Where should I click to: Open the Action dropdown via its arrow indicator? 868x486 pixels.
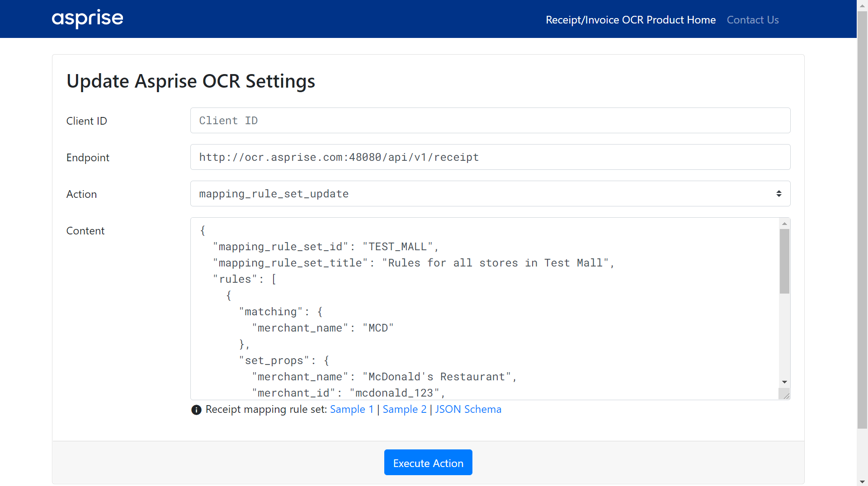778,194
